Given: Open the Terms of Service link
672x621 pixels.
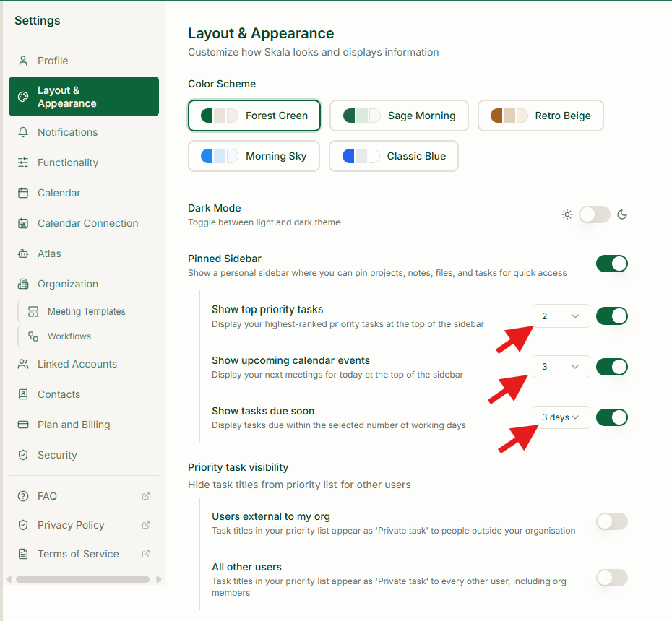Looking at the screenshot, I should pos(84,554).
